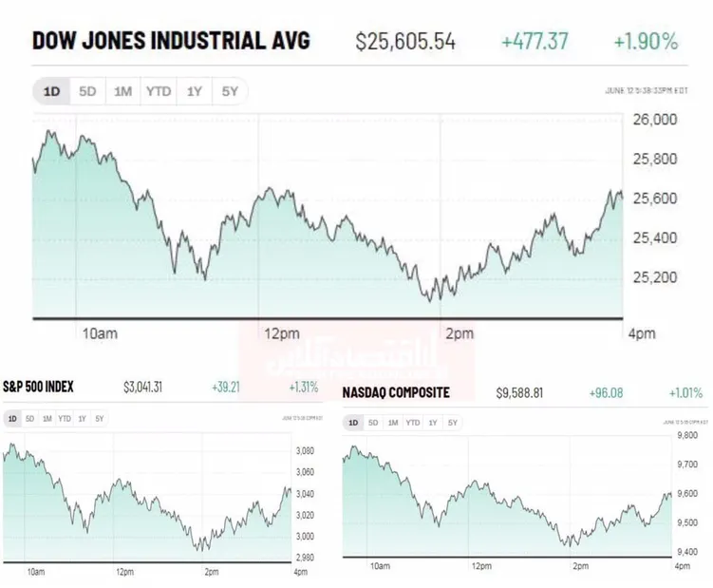Switch Nasdaq chart to 1Y range
Viewport: 713px width, 588px height.
[x=432, y=423]
